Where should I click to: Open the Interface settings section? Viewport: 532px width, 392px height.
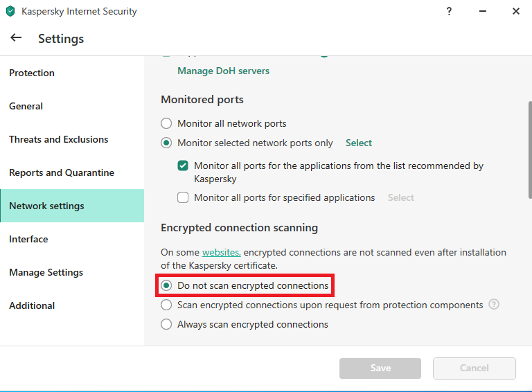point(72,239)
